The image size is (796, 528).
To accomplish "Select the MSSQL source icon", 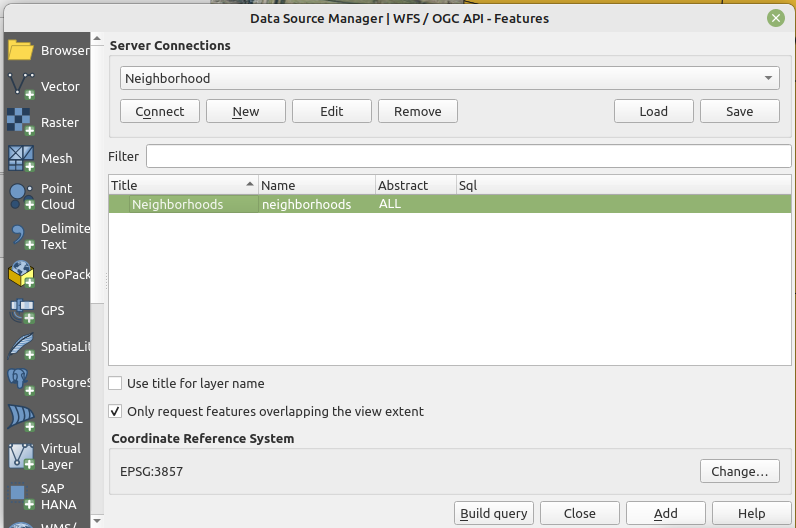I will point(21,418).
